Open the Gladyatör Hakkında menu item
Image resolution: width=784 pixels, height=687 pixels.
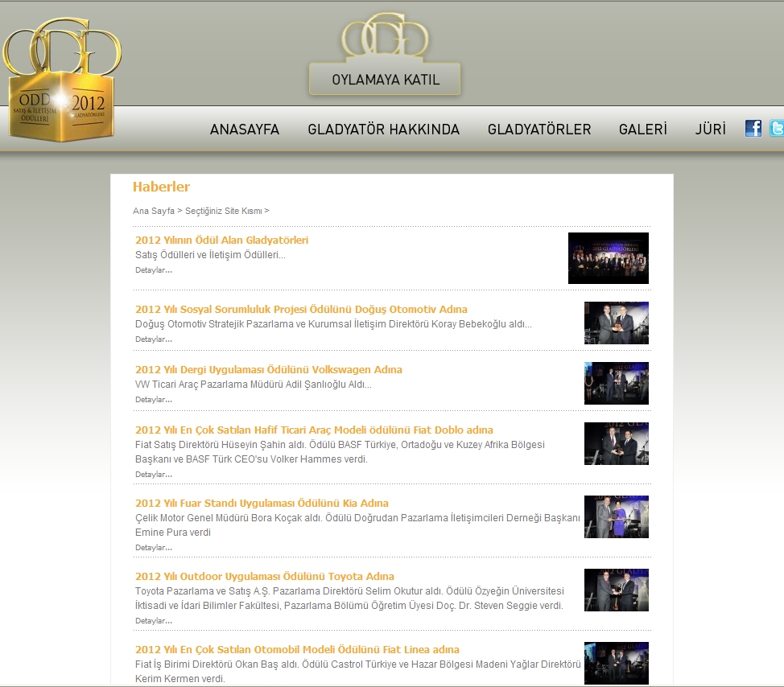pos(383,130)
